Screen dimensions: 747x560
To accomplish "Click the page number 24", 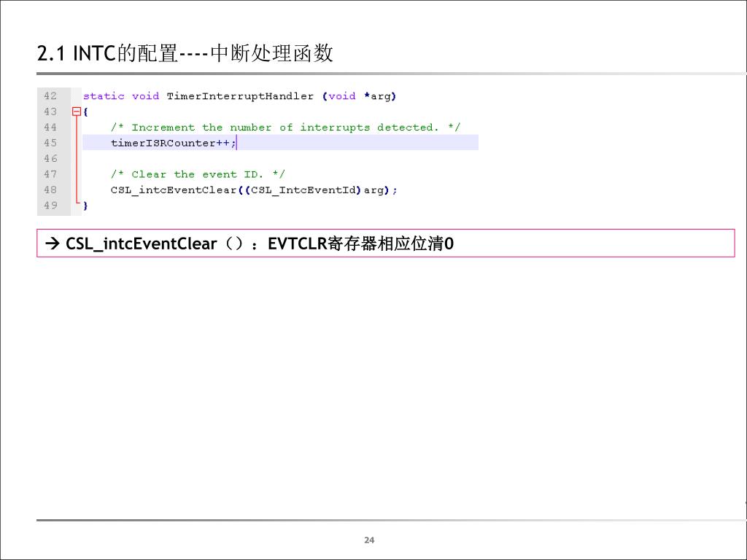I will coord(369,540).
